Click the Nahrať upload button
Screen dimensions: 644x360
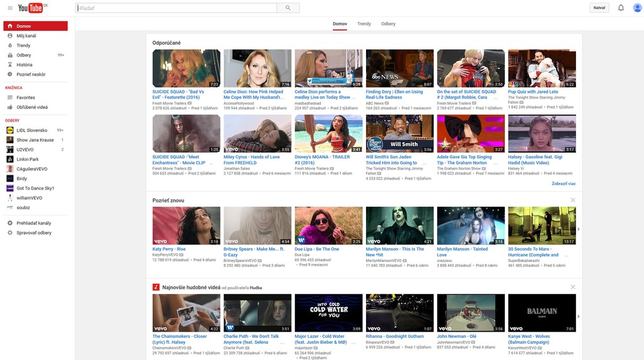pyautogui.click(x=599, y=8)
